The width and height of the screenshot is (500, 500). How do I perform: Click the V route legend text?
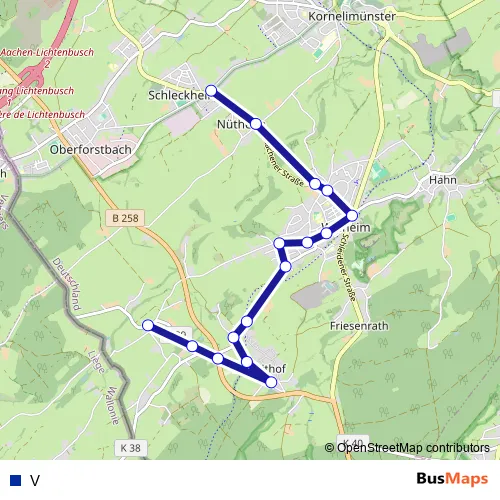click(35, 480)
